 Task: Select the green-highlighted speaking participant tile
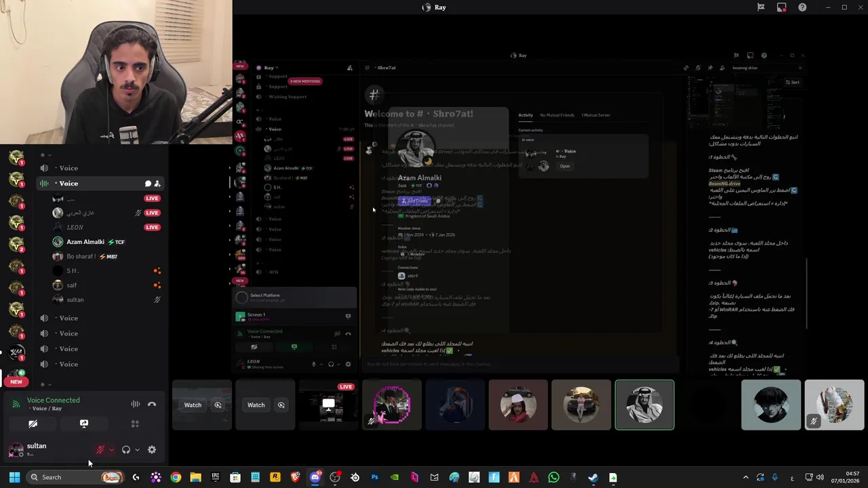click(x=644, y=405)
